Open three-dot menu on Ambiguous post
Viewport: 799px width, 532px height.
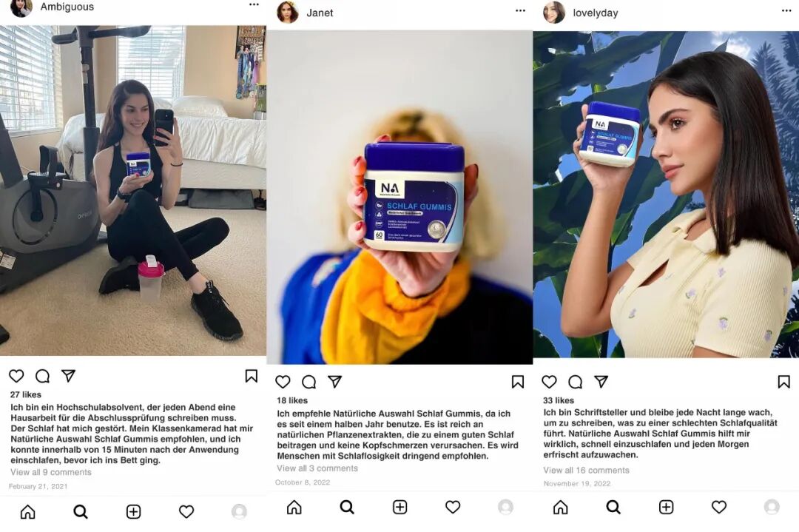[x=254, y=4]
